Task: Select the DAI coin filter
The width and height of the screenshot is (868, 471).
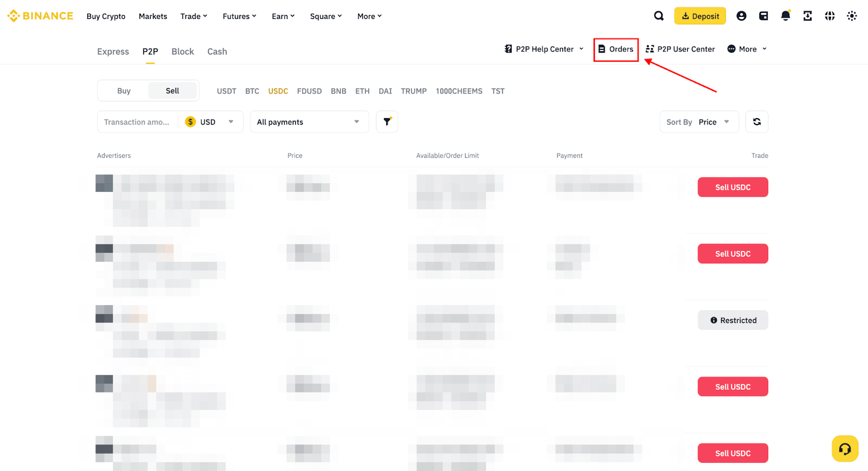Action: (385, 91)
